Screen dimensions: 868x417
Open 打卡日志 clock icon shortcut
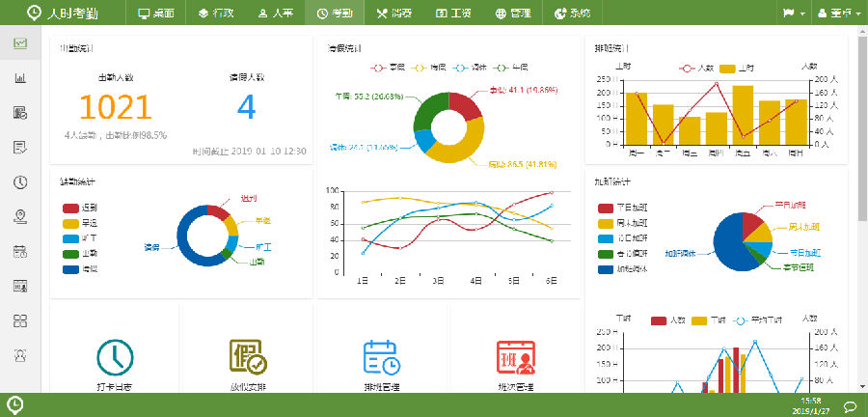click(x=115, y=357)
